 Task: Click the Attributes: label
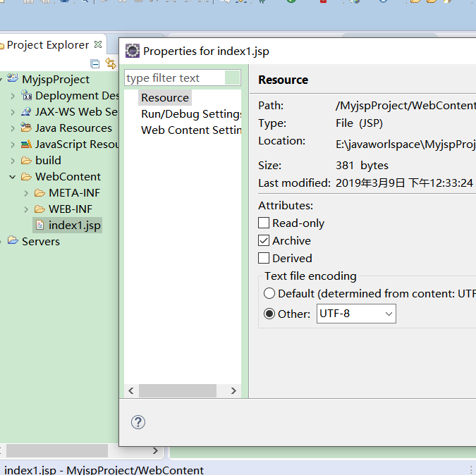[286, 205]
